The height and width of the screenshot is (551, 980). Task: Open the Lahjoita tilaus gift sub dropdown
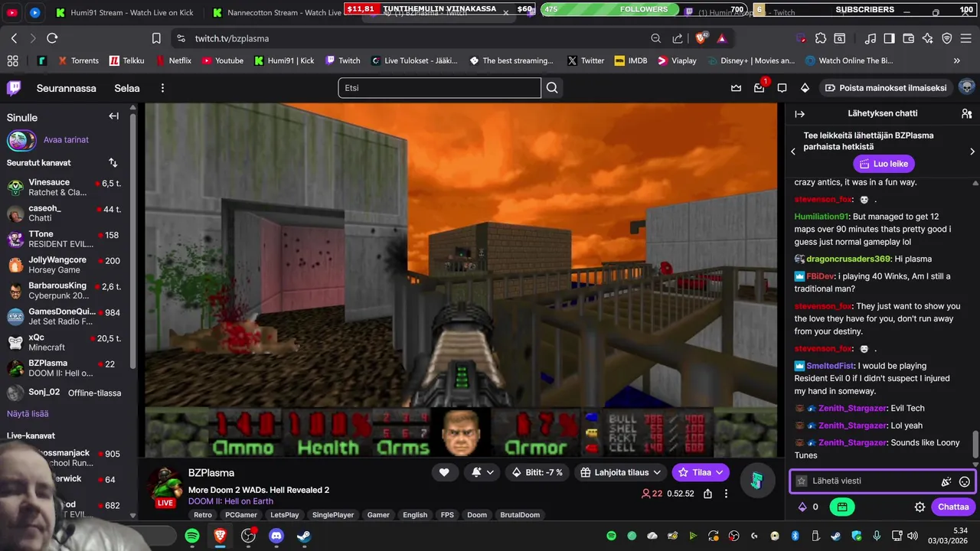(620, 473)
